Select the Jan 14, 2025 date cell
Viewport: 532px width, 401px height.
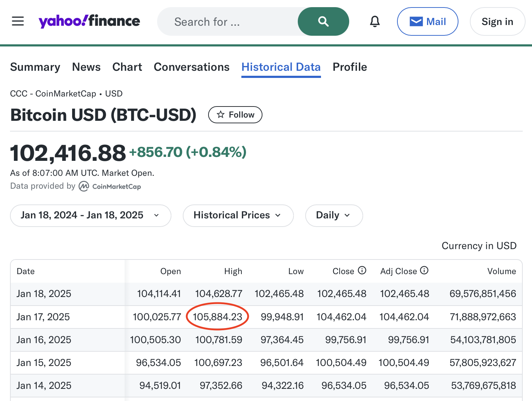44,386
